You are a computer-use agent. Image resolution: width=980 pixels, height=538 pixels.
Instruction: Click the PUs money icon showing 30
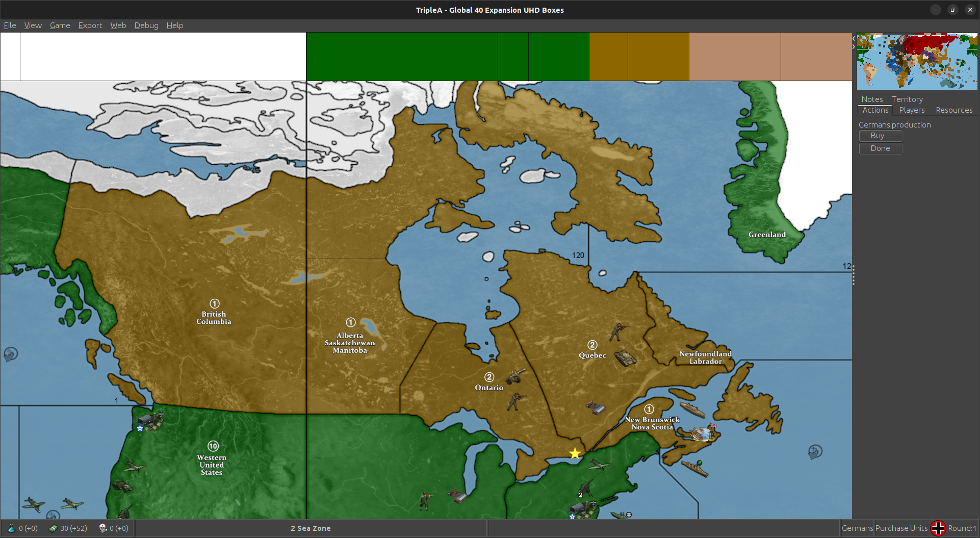(x=53, y=528)
